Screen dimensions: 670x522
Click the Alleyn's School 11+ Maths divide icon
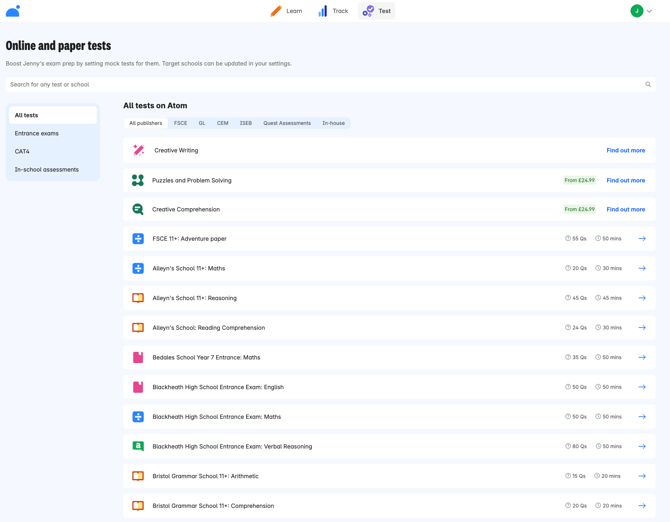pyautogui.click(x=138, y=268)
